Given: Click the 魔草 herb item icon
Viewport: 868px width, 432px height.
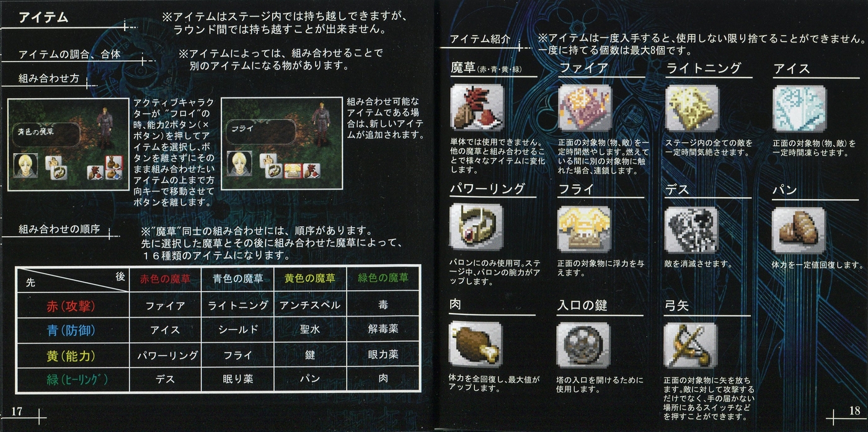Looking at the screenshot, I should (477, 107).
